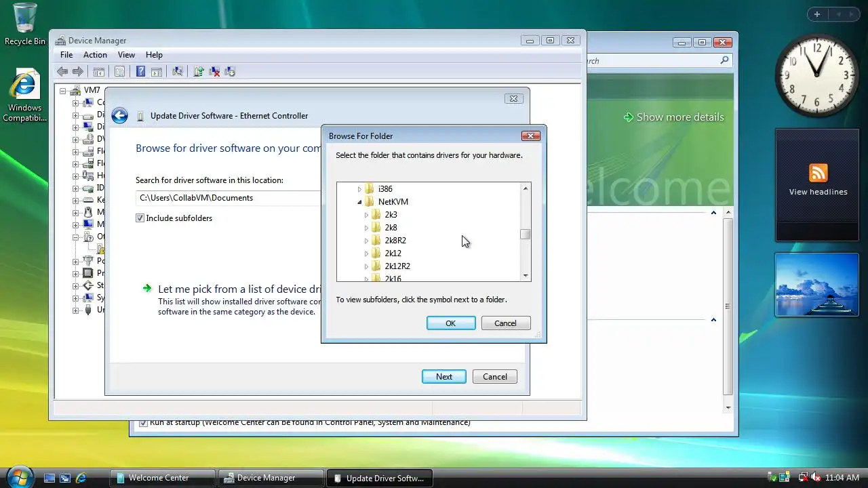The height and width of the screenshot is (488, 868).
Task: Open the Help menu
Action: coord(154,55)
